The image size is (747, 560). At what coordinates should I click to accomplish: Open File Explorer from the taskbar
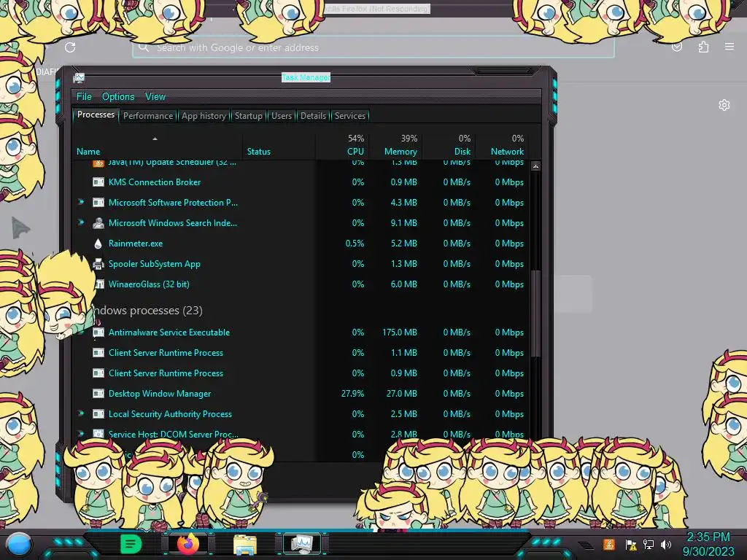[245, 545]
